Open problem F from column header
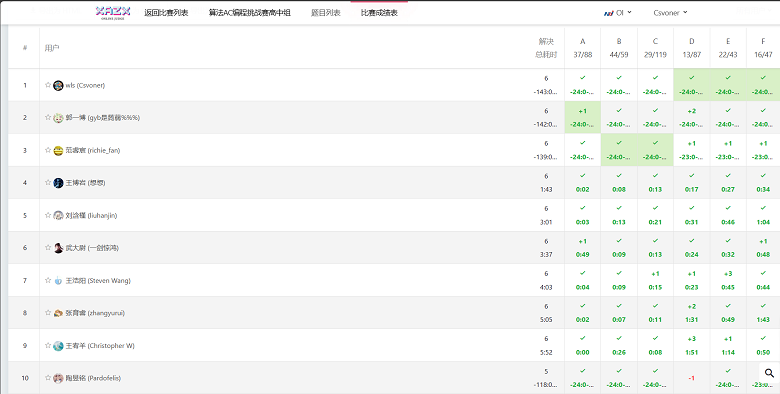 click(763, 48)
